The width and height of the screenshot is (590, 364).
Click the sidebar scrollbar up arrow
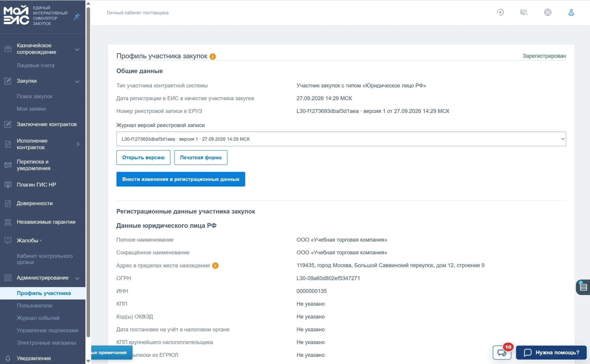coord(88,3)
